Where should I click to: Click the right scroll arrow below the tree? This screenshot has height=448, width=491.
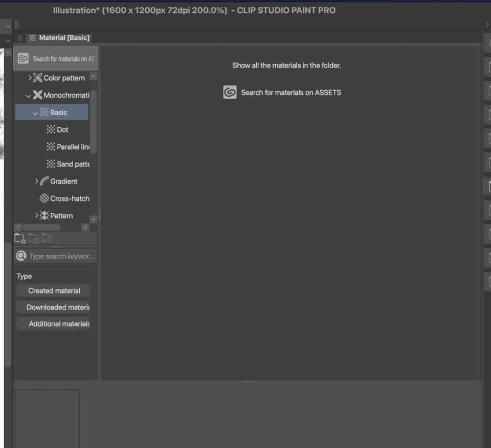[85, 227]
